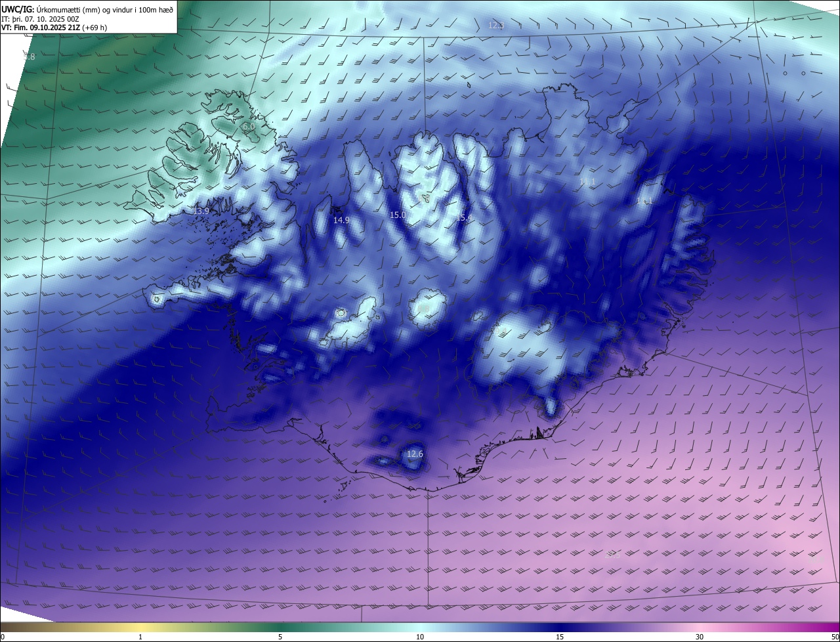Viewport: 840px width, 642px height.
Task: Click the 0 tick on the color scale
Action: coord(3,637)
